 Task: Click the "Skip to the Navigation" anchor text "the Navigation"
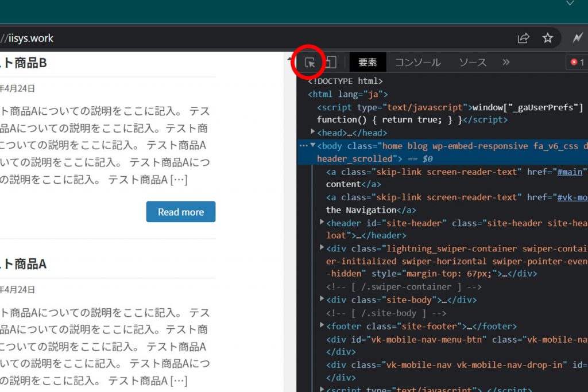(361, 210)
